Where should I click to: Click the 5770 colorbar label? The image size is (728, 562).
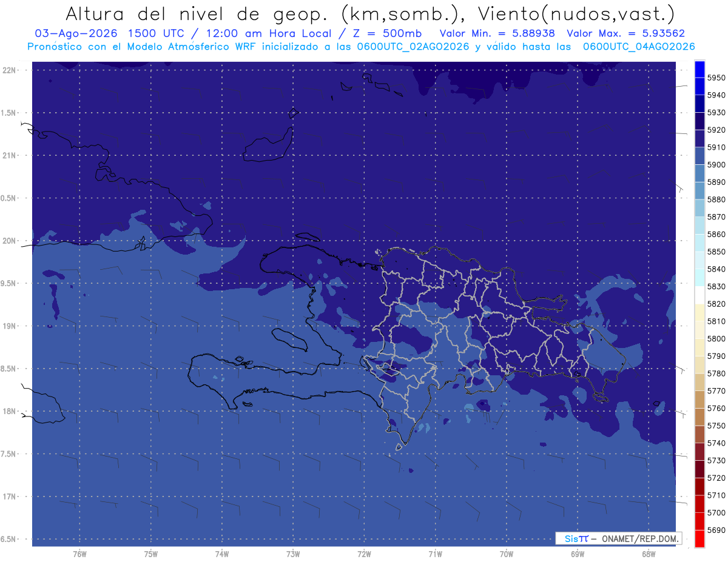(716, 391)
